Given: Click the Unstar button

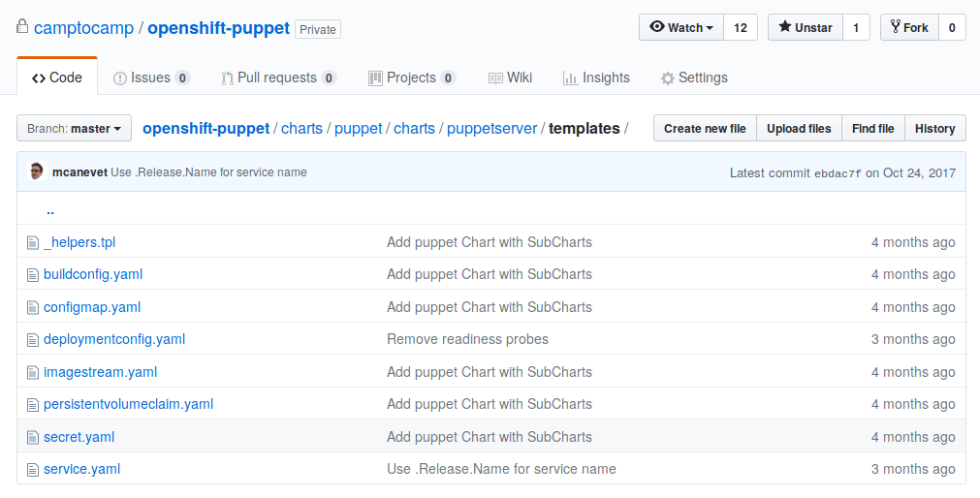Looking at the screenshot, I should point(805,27).
